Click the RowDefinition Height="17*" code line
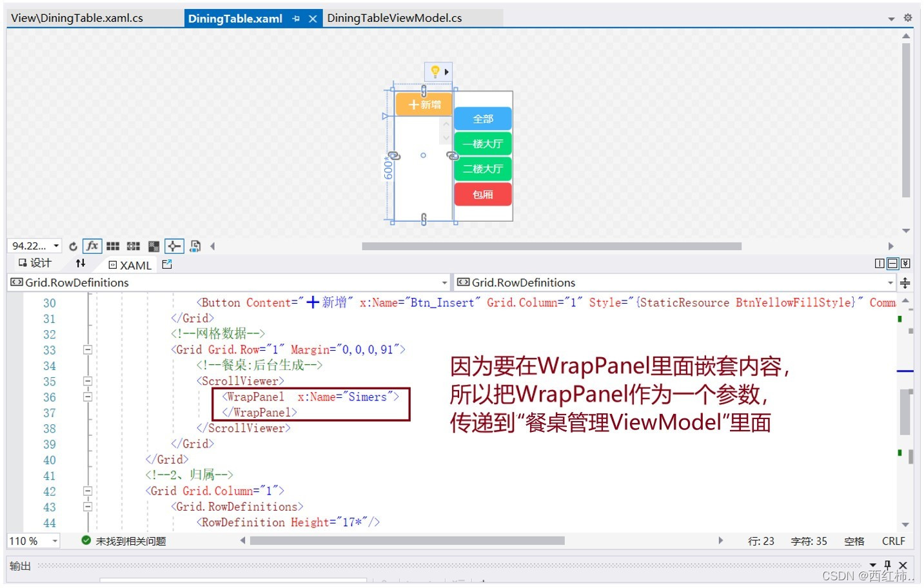Viewport: 924px width, 588px height. [288, 523]
